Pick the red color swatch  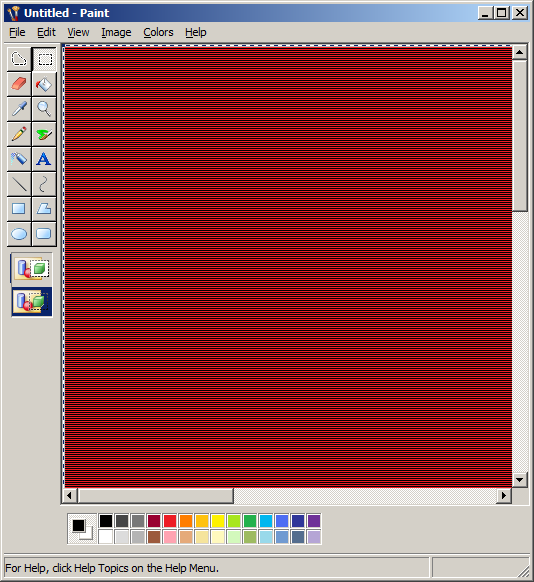[x=170, y=521]
